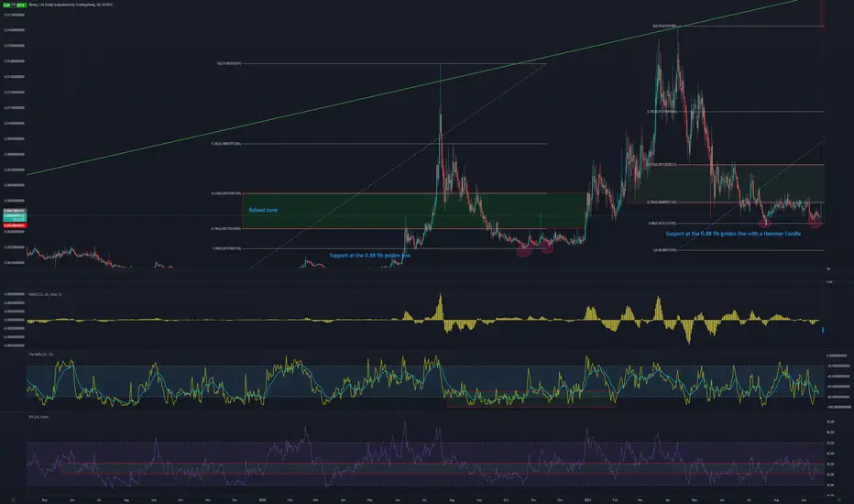Select 'Support at the 0.88 fib golden line' note
Screen dimensions: 854x504
click(x=370, y=255)
